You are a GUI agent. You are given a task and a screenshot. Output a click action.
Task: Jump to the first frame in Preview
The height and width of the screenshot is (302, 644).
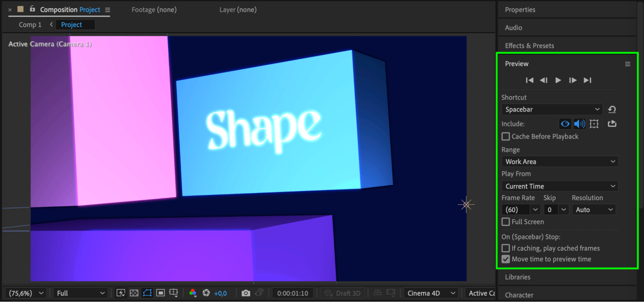pyautogui.click(x=529, y=80)
